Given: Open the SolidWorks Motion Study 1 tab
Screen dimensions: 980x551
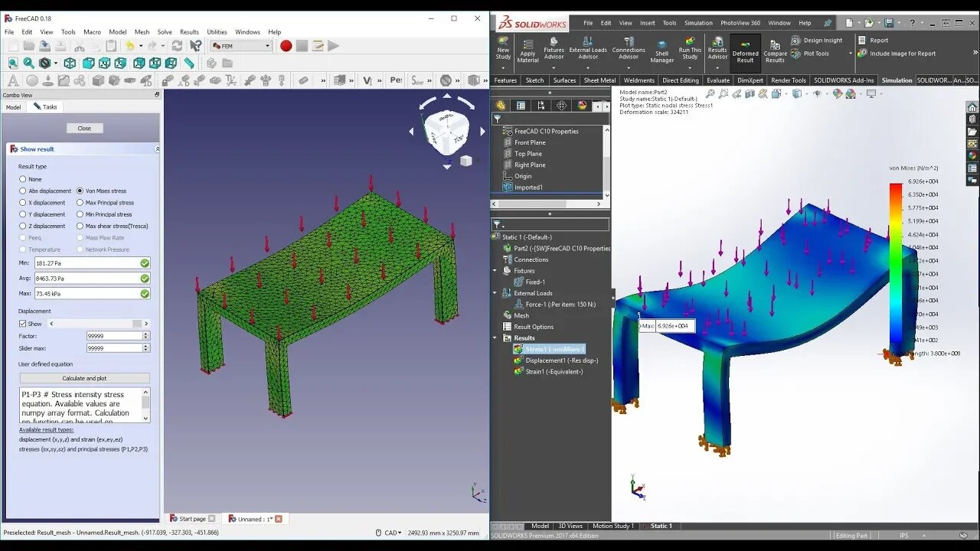Looking at the screenshot, I should click(x=614, y=526).
